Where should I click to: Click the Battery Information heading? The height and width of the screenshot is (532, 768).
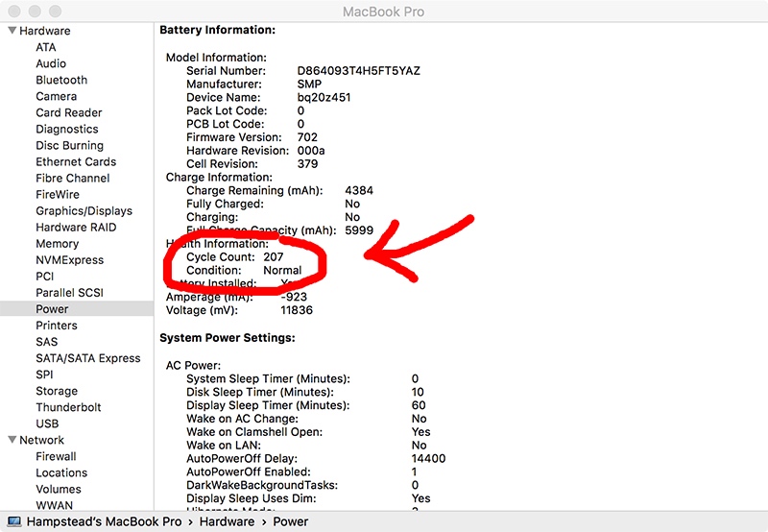pyautogui.click(x=218, y=30)
